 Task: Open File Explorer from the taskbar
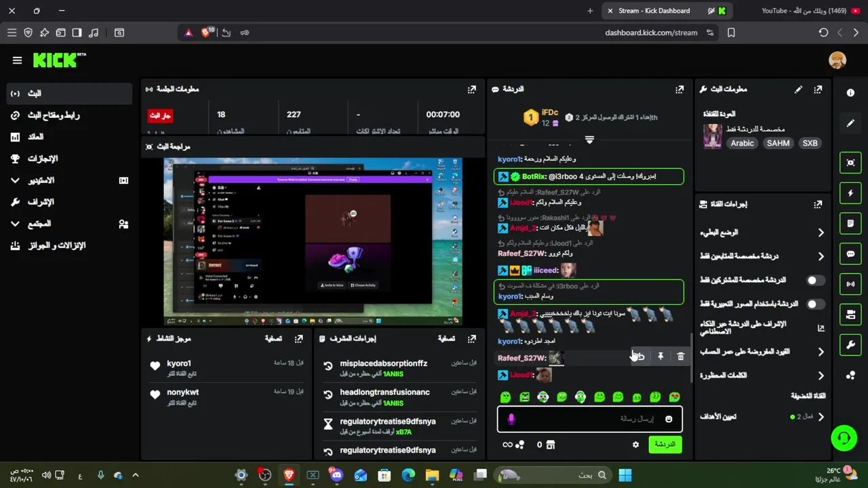432,475
